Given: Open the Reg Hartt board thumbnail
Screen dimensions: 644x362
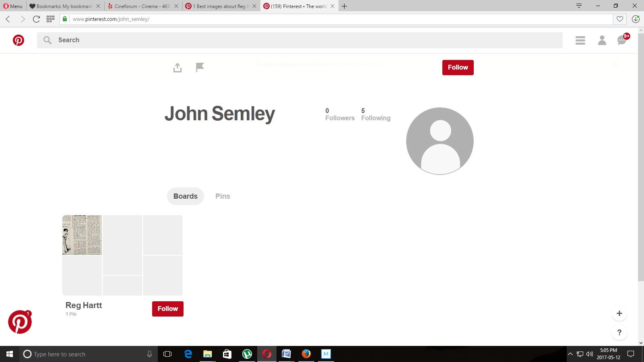Looking at the screenshot, I should [x=122, y=255].
